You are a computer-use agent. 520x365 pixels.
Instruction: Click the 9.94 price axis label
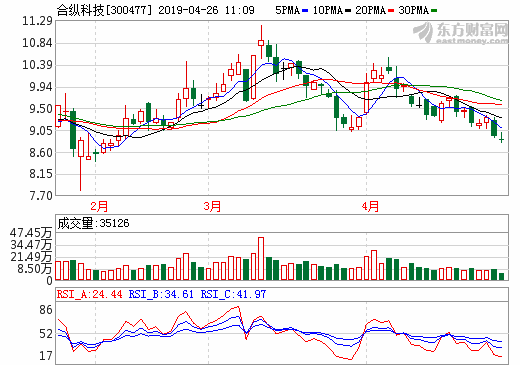click(41, 87)
